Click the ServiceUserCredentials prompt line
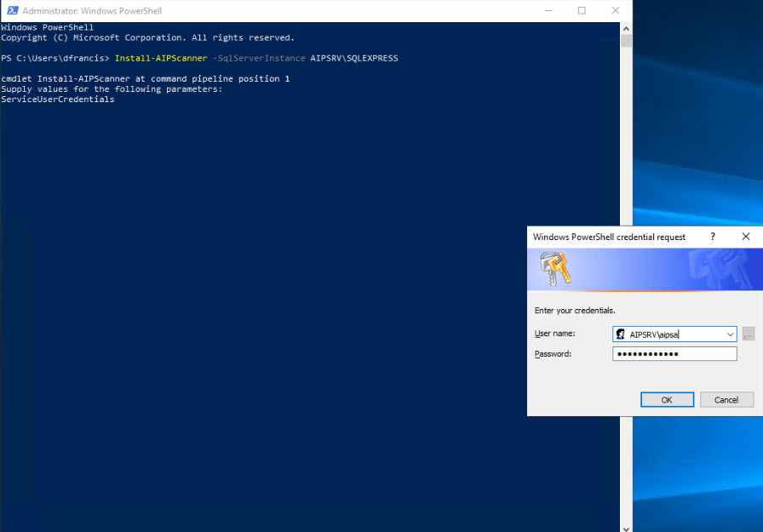The width and height of the screenshot is (763, 532). pyautogui.click(x=57, y=100)
